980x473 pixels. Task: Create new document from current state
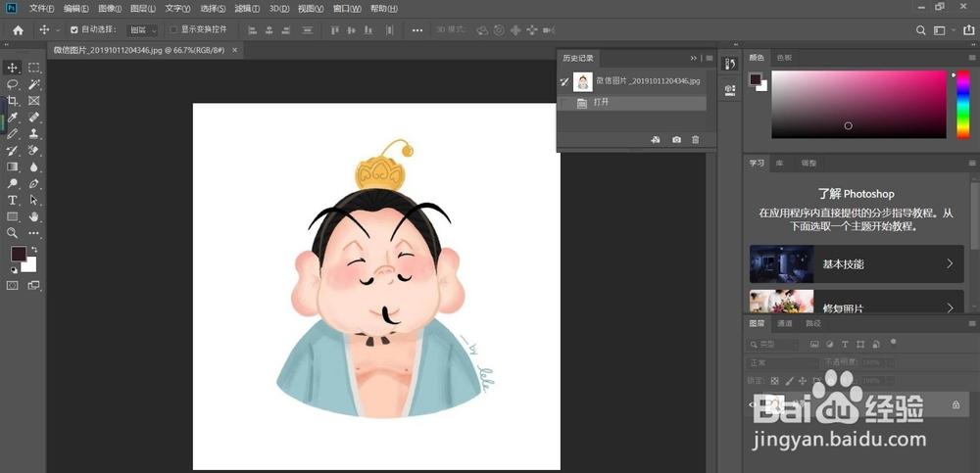point(656,140)
